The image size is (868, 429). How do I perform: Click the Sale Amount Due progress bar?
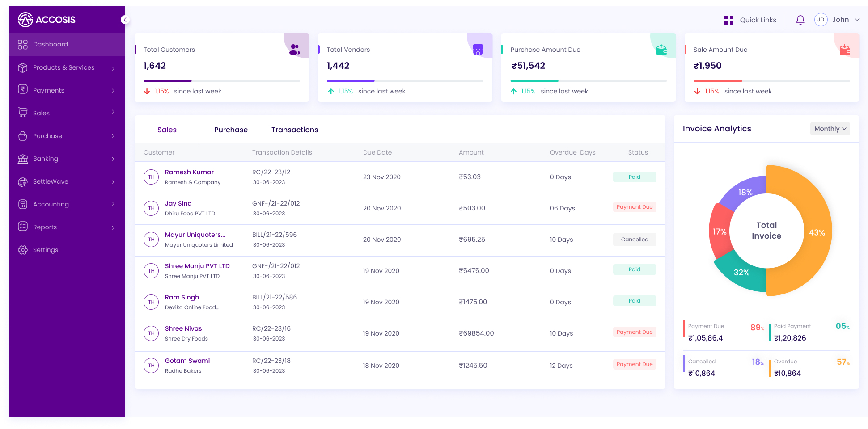(772, 81)
